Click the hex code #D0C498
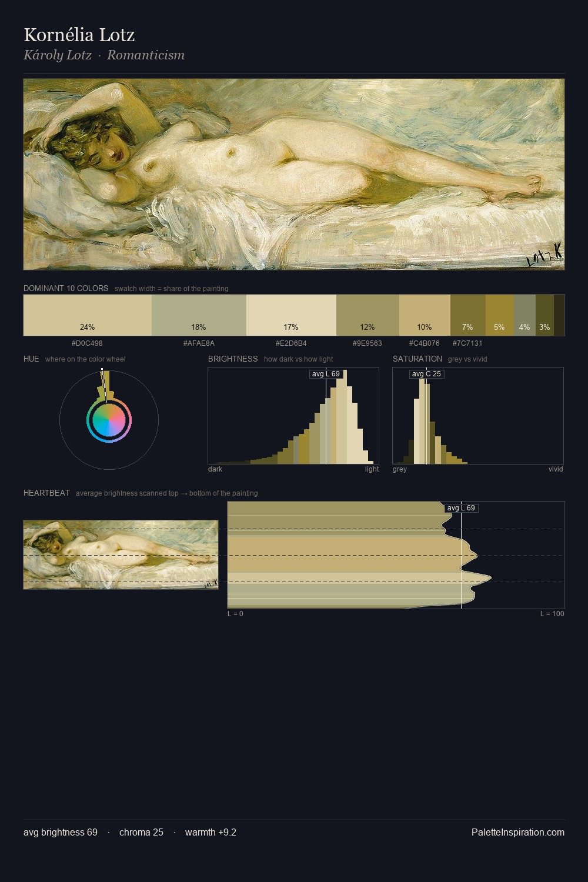 (x=87, y=343)
